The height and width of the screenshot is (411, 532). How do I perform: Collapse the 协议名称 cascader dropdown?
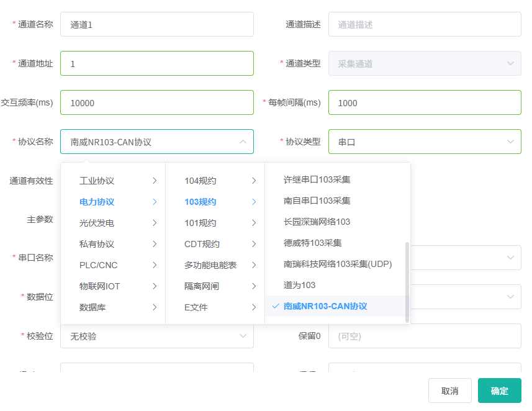tap(242, 142)
